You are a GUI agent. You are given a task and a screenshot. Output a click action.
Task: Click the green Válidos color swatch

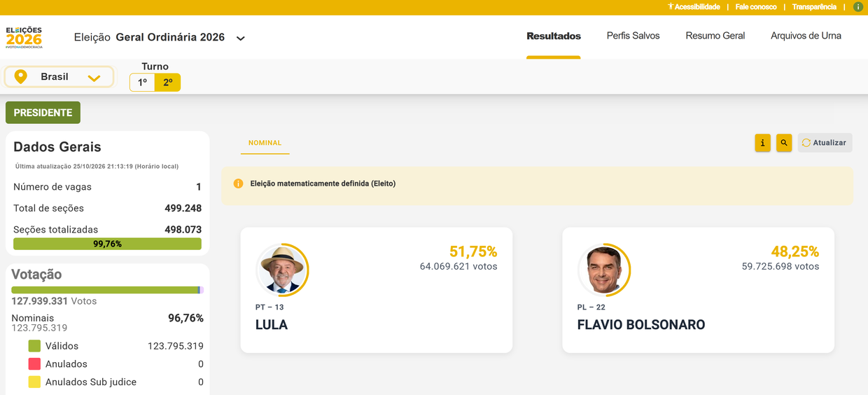[34, 346]
